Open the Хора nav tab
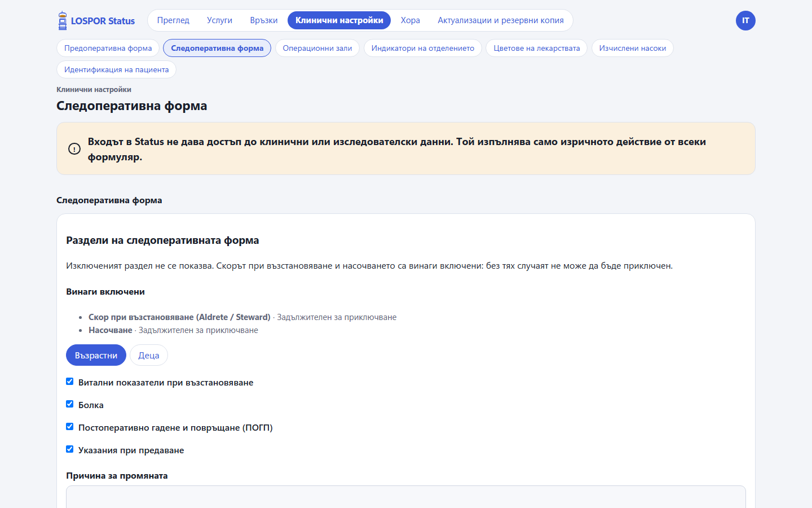812x508 pixels. (x=410, y=20)
